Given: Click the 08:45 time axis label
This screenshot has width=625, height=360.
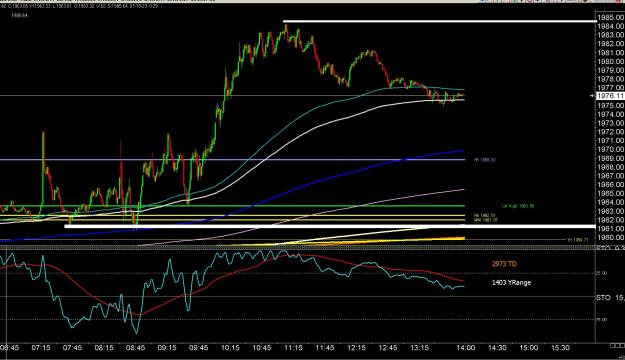Looking at the screenshot, I should [136, 348].
